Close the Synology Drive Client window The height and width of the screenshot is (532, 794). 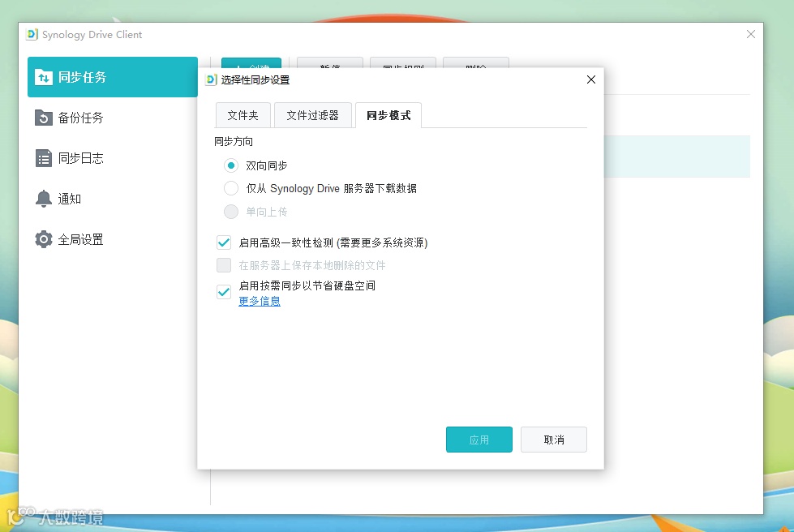pyautogui.click(x=751, y=34)
